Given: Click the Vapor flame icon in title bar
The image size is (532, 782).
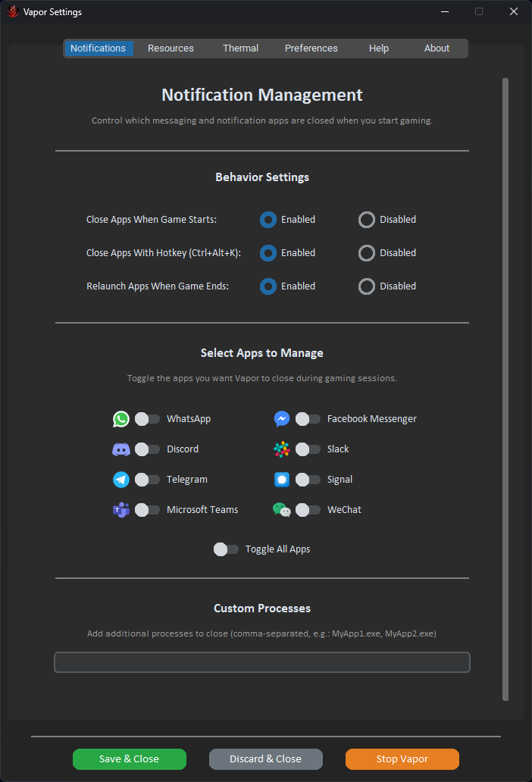Looking at the screenshot, I should coord(12,11).
